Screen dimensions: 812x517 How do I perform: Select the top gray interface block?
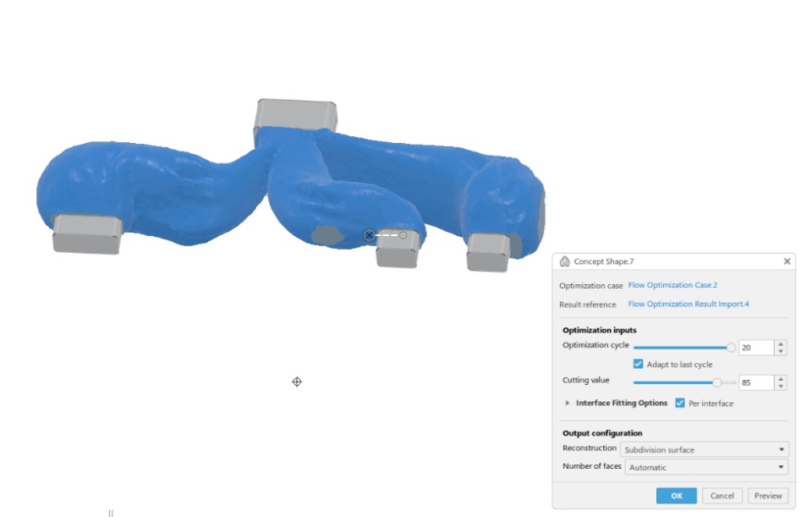296,115
